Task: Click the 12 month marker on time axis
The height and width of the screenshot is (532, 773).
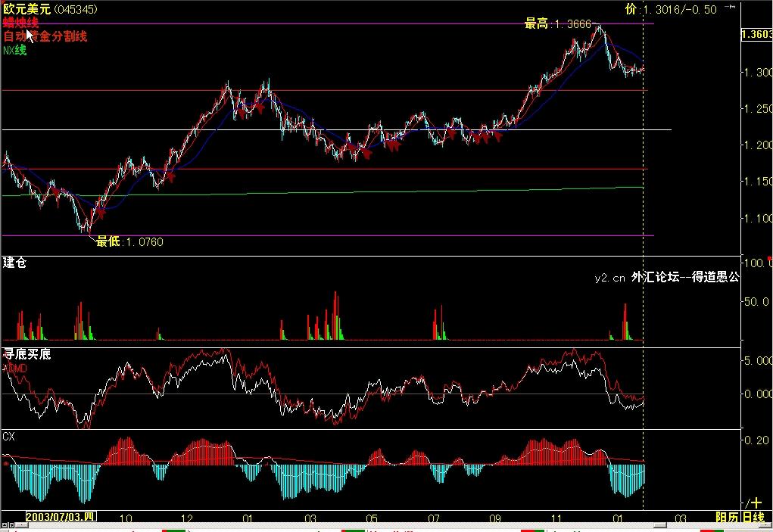Action: (187, 518)
